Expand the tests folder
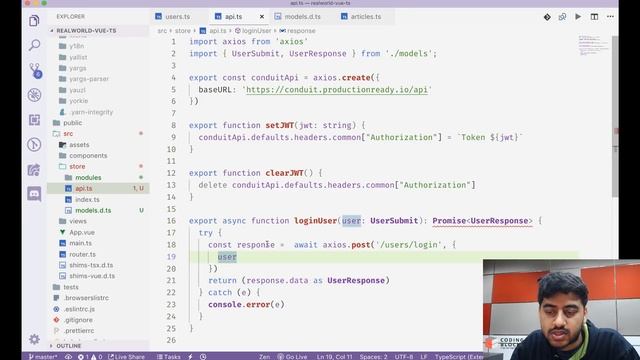 point(71,287)
